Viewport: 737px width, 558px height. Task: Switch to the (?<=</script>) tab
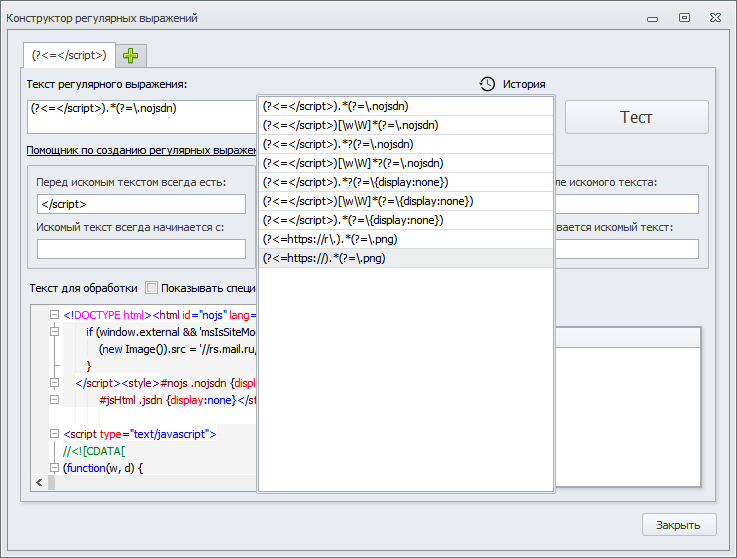pyautogui.click(x=69, y=54)
